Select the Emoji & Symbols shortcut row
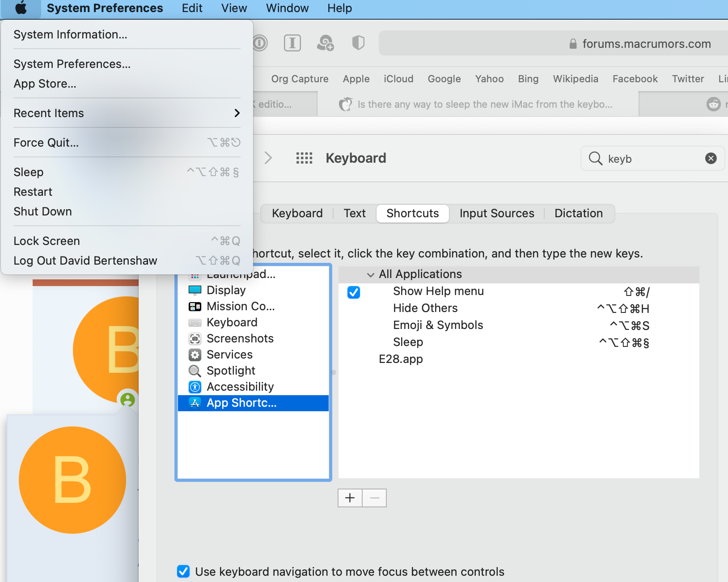The image size is (728, 582). [x=519, y=325]
